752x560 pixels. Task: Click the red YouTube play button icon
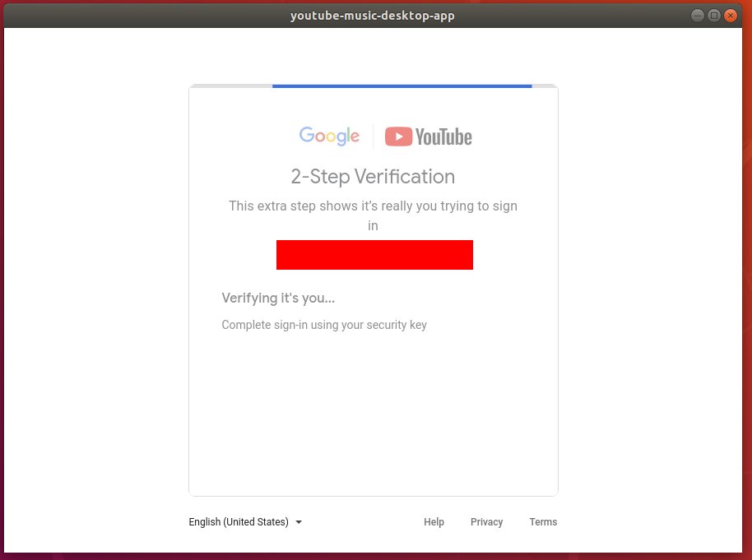398,136
